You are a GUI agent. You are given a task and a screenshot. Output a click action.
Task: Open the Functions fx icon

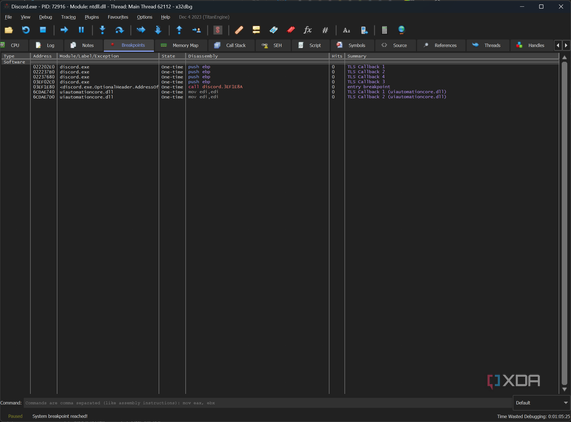point(308,30)
